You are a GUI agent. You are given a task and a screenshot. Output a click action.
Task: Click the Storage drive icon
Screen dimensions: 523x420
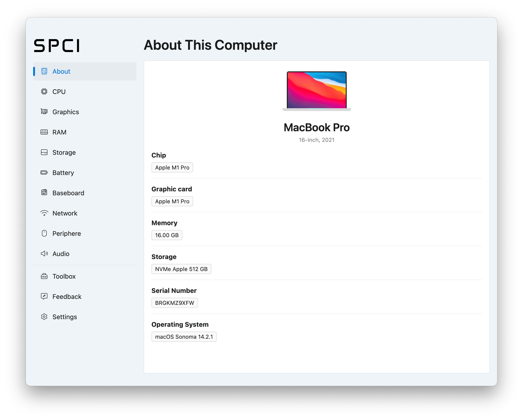click(x=44, y=152)
